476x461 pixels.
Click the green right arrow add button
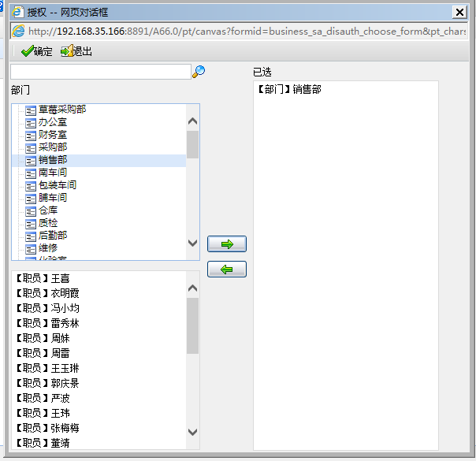point(227,244)
